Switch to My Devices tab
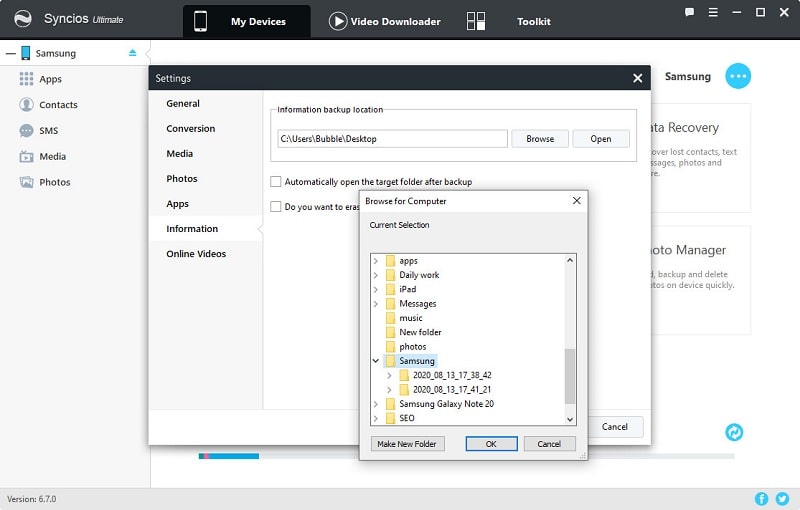The image size is (800, 510). (246, 21)
